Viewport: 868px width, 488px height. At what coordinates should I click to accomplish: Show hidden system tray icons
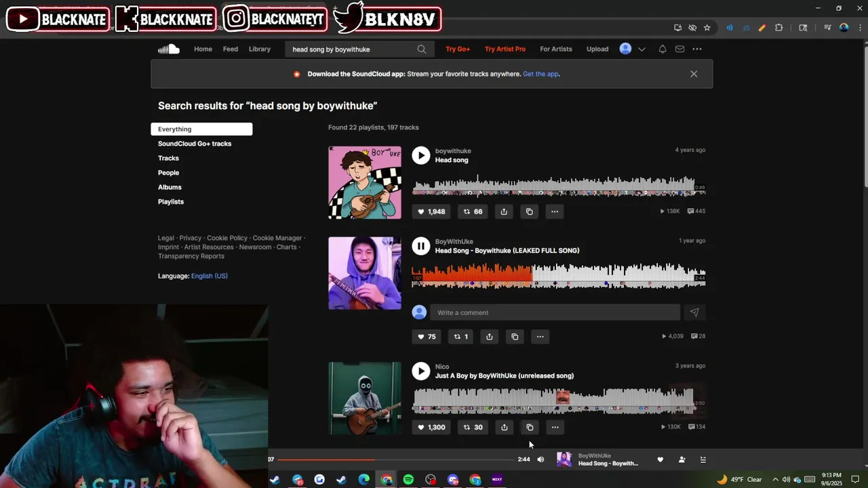point(775,479)
